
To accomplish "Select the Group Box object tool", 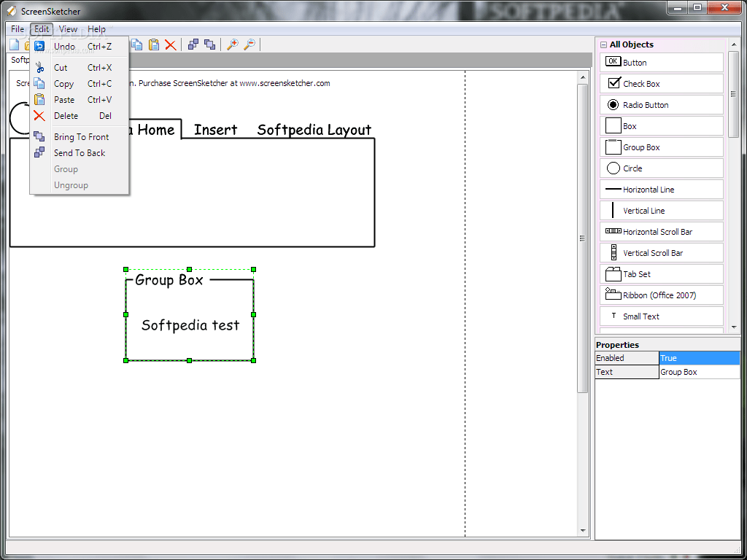I will (x=661, y=147).
